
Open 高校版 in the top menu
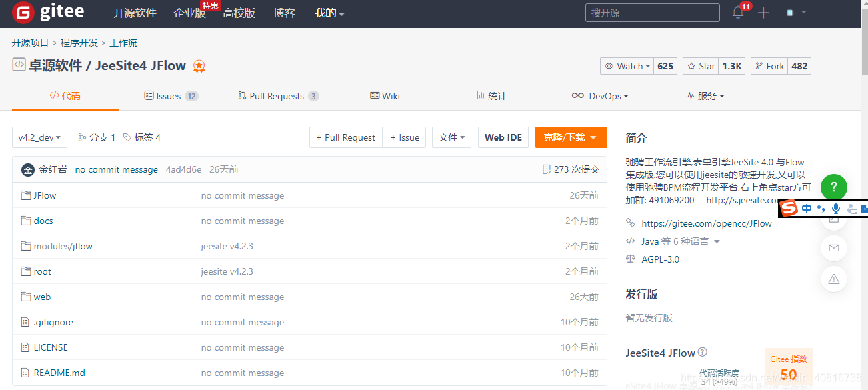[239, 13]
